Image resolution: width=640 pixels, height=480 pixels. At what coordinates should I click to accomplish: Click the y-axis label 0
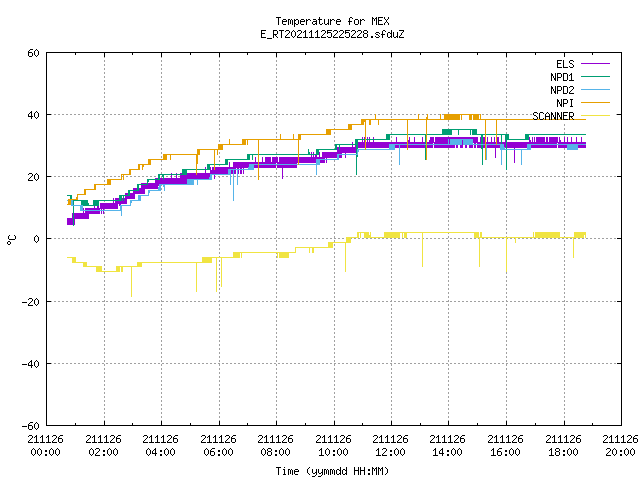[x=37, y=239]
